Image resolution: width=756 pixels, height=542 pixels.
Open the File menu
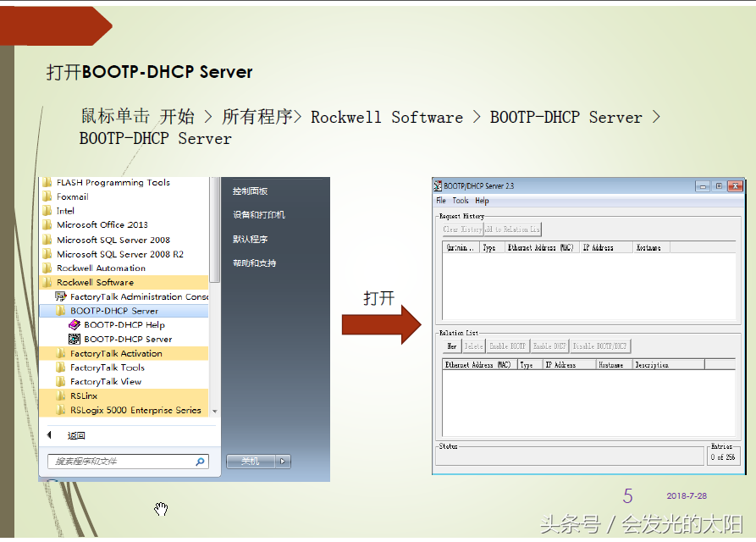click(x=441, y=201)
